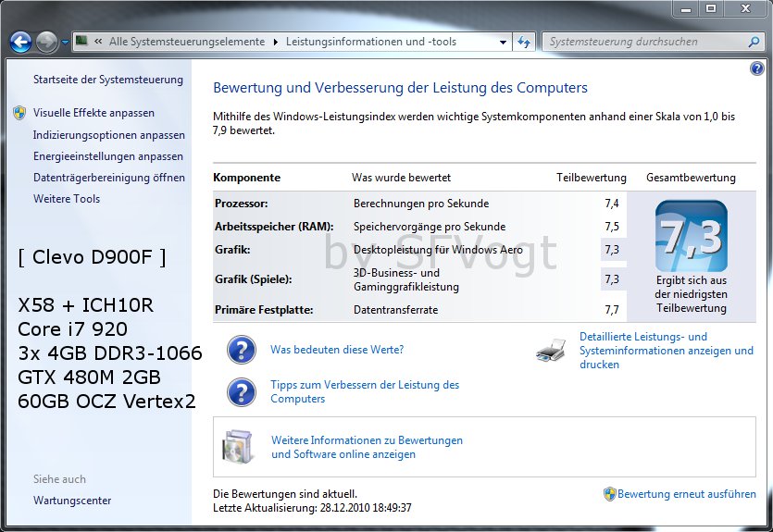Screen dimensions: 773x532
Task: Minimize the window
Action: [x=686, y=8]
